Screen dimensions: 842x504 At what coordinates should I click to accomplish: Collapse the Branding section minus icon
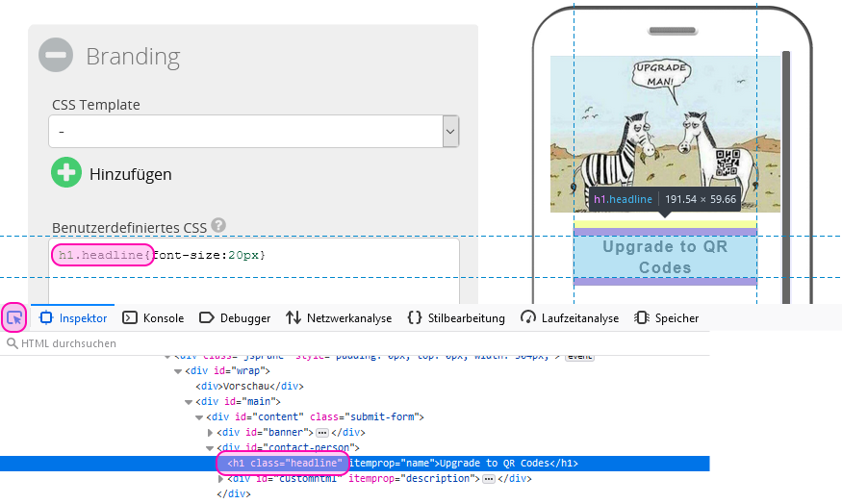pos(56,55)
